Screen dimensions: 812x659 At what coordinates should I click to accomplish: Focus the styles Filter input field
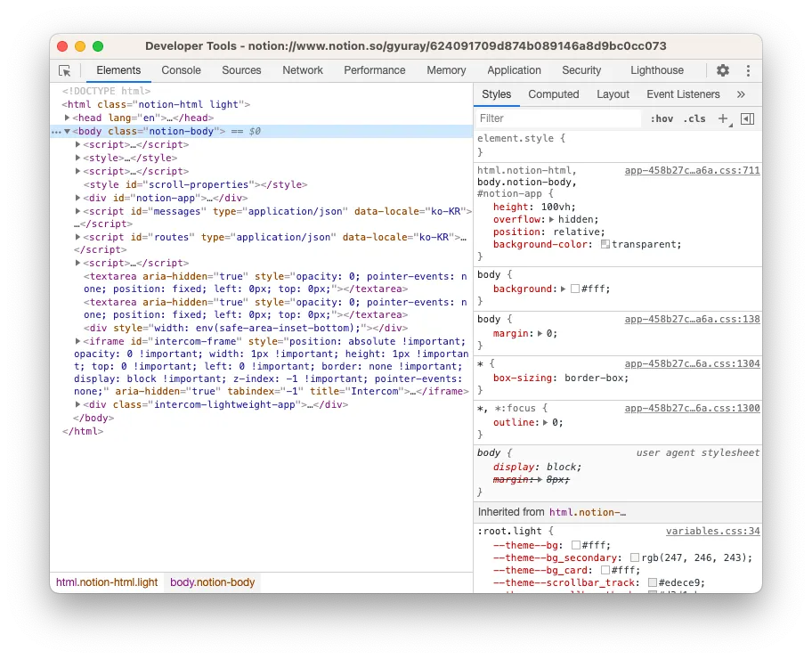coord(558,118)
